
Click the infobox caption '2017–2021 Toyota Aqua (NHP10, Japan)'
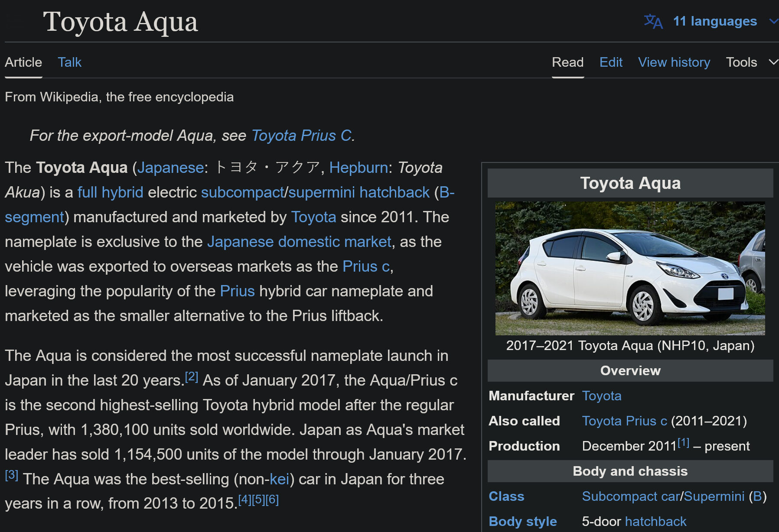point(630,346)
